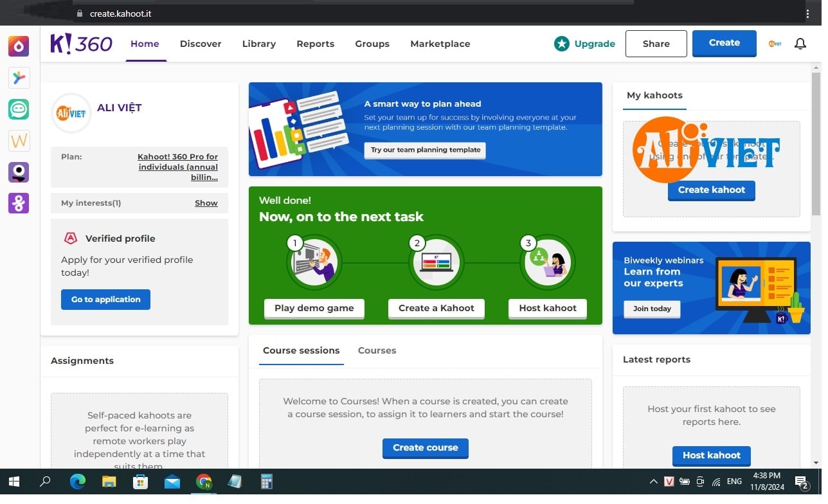Click step 3 host illustration

(x=548, y=262)
